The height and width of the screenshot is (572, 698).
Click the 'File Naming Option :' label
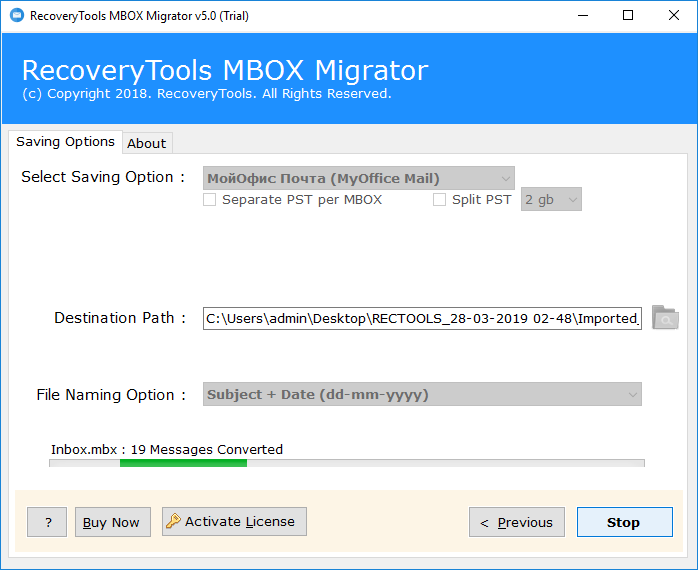pos(111,395)
